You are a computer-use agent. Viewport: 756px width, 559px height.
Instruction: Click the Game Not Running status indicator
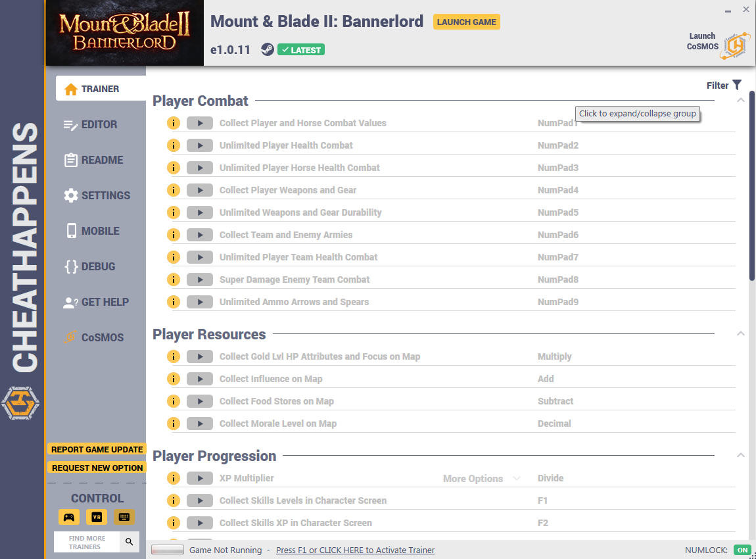click(x=167, y=550)
